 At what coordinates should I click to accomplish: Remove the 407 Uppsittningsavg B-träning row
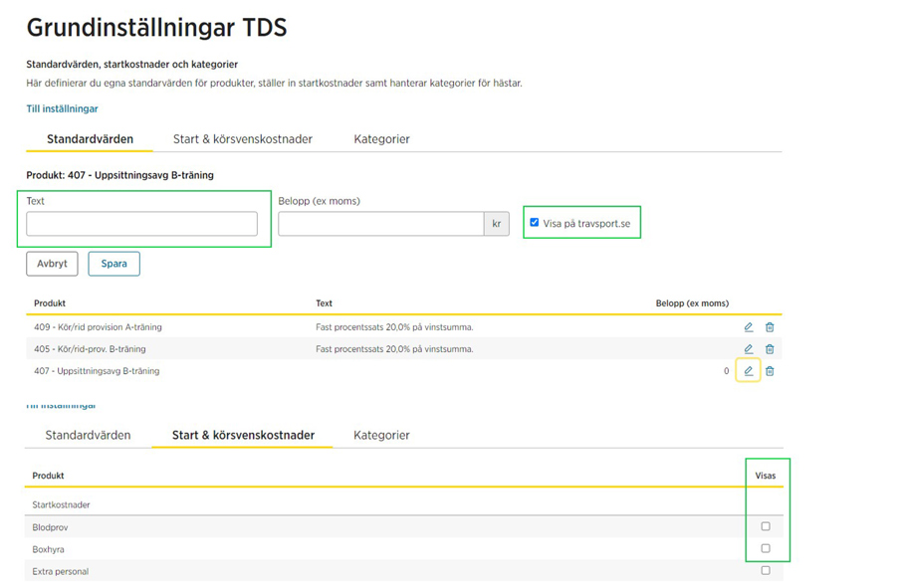770,371
